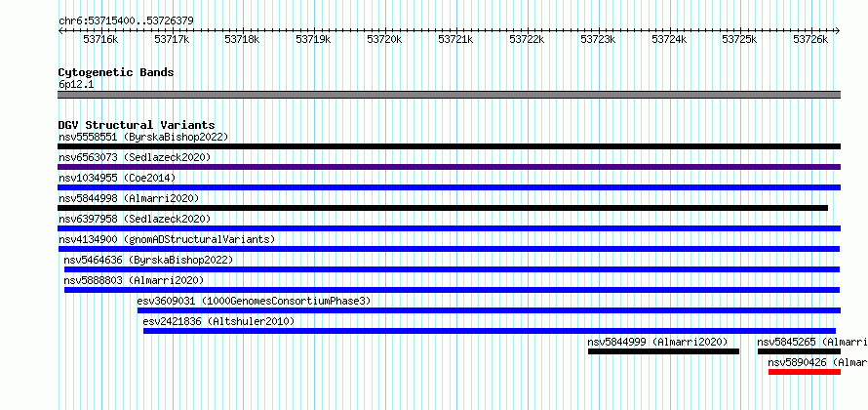The width and height of the screenshot is (868, 410).
Task: Select the 6p12.1 band label
Action: point(74,85)
